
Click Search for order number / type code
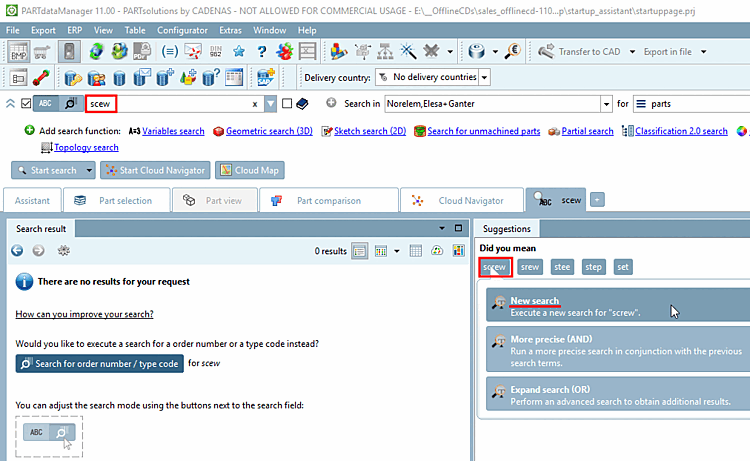pyautogui.click(x=99, y=363)
